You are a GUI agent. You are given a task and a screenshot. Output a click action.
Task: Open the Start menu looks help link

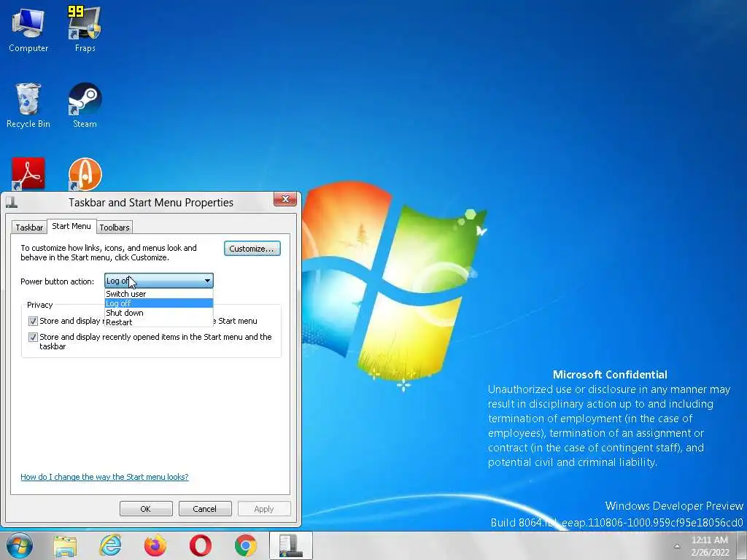click(x=104, y=477)
